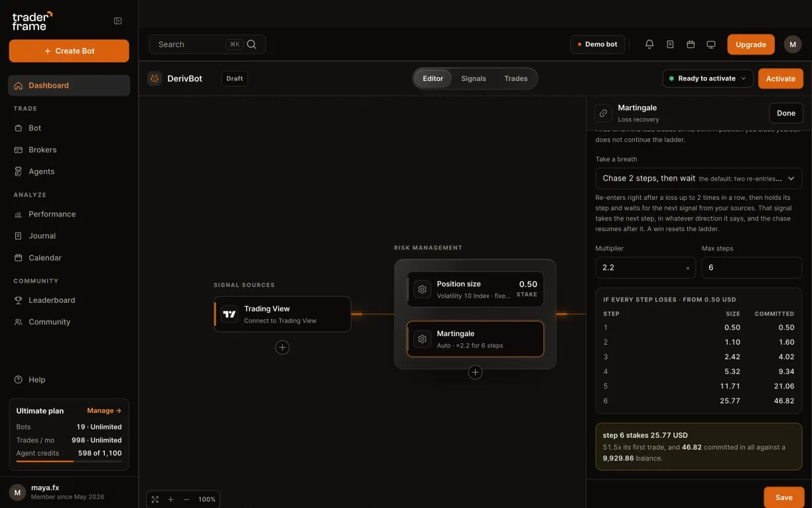
Task: Expand the Ready to activate dropdown
Action: click(x=708, y=78)
